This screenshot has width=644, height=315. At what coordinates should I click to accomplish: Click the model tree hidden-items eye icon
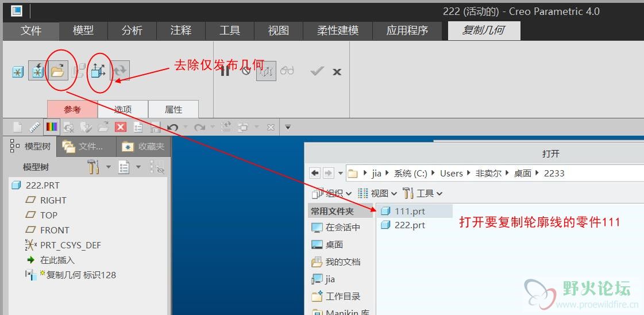click(x=158, y=167)
